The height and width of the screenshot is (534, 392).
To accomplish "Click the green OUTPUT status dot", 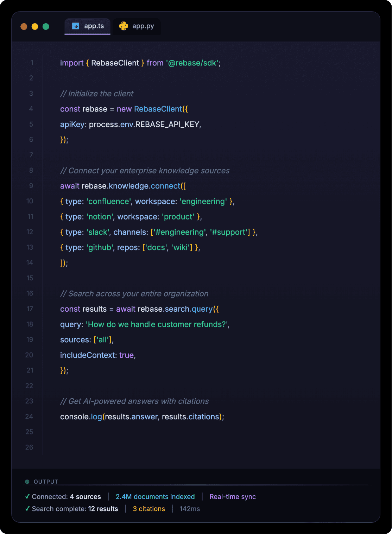I will 27,482.
